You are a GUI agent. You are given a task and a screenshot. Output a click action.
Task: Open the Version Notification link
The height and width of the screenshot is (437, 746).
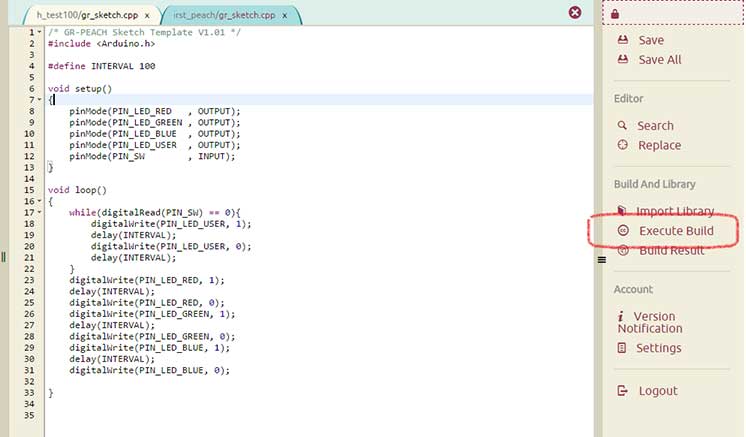pyautogui.click(x=654, y=322)
